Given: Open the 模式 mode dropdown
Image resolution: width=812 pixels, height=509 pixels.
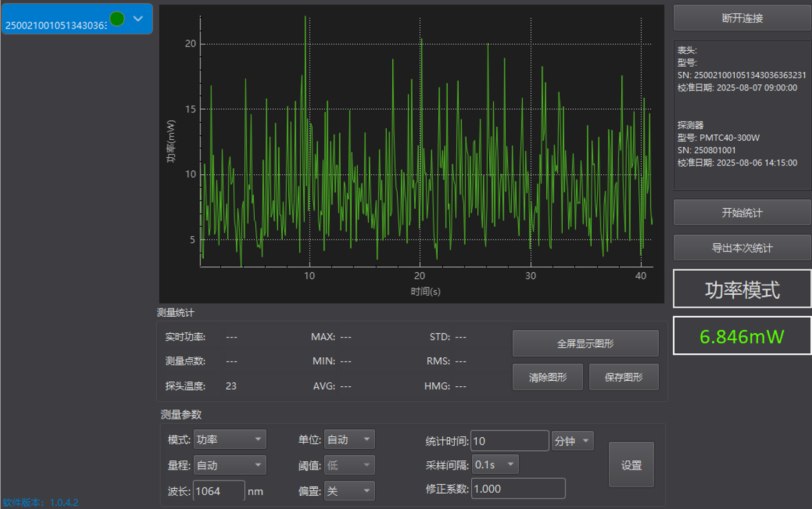Looking at the screenshot, I should tap(230, 439).
